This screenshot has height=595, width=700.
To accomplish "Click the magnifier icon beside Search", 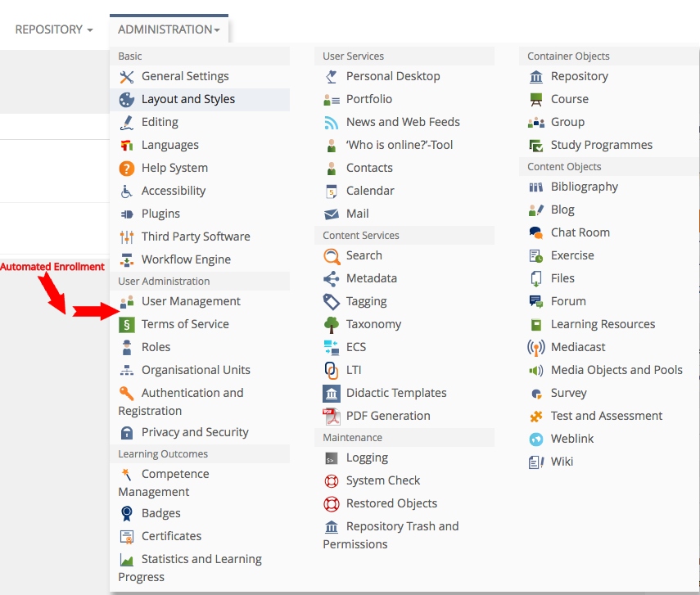I will pos(332,256).
